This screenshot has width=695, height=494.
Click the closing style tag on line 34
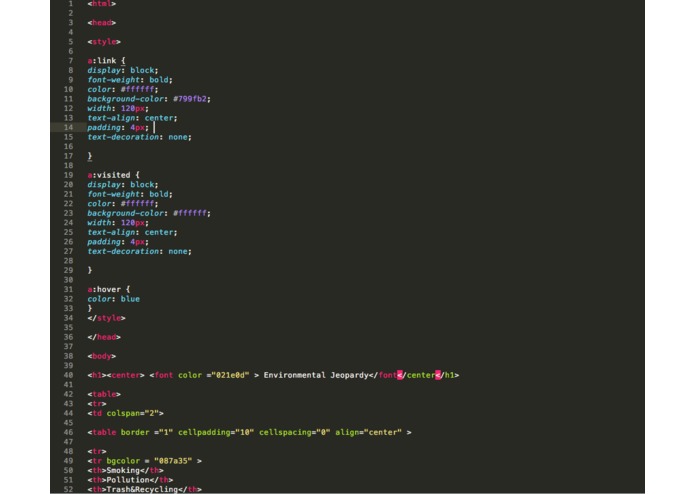(x=106, y=318)
